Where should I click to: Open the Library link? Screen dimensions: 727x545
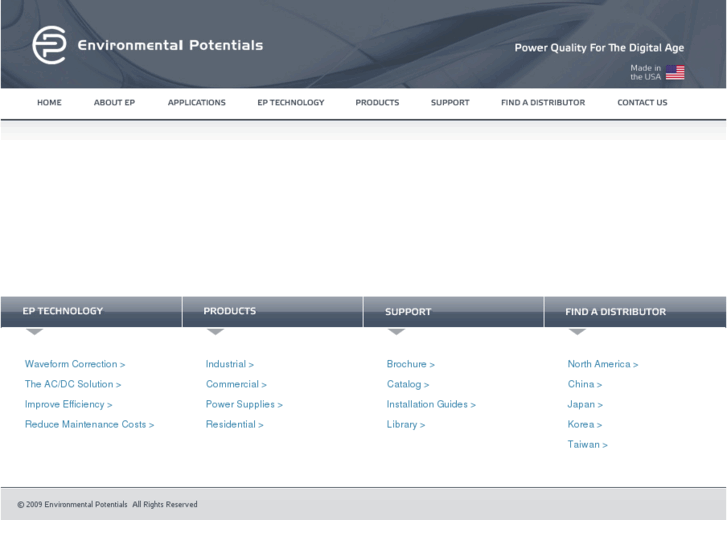[x=406, y=424]
